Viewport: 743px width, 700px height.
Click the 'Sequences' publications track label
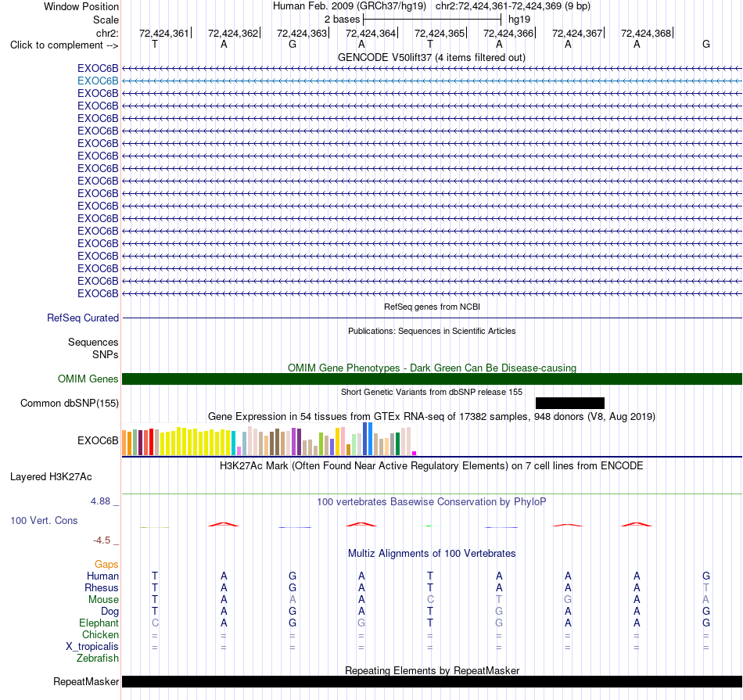(93, 342)
